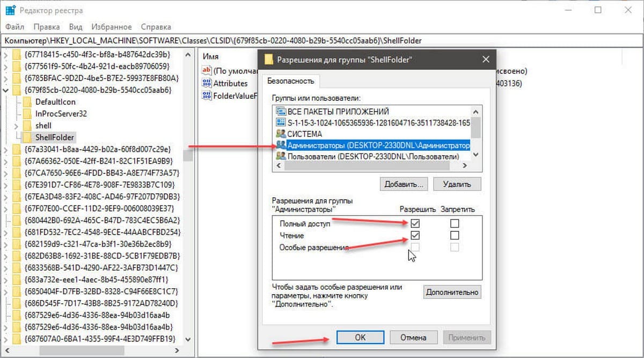Viewport: 644px width, 358px height.
Task: Select key {6833568B-541D-4290-AF22-3AFB73D1447C}
Action: tap(101, 267)
